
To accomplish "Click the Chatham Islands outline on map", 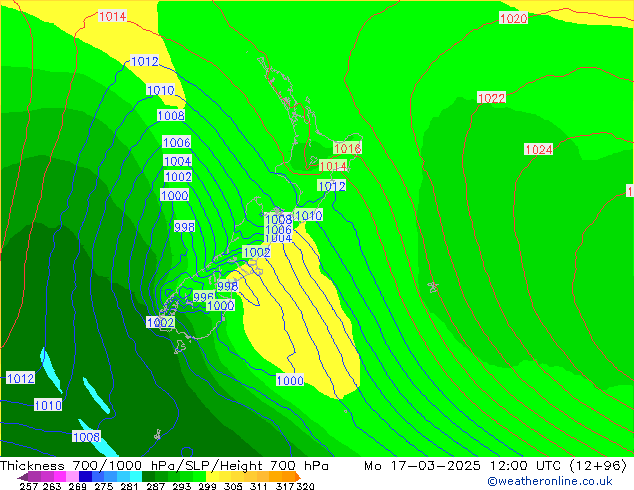I will (x=433, y=287).
